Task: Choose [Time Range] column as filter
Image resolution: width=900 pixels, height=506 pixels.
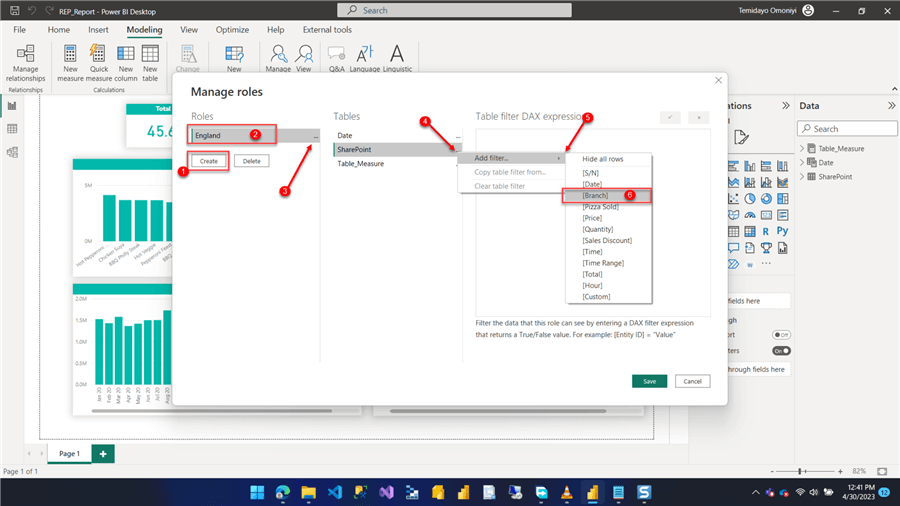Action: click(x=603, y=263)
